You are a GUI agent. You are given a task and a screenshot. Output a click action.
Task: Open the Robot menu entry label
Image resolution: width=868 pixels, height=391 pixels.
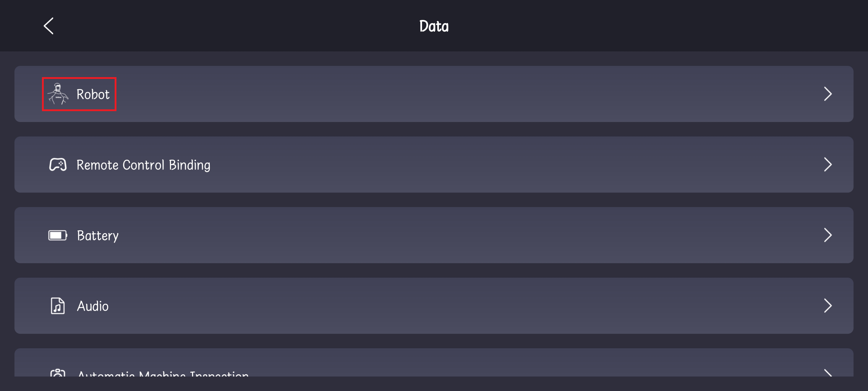pos(93,94)
